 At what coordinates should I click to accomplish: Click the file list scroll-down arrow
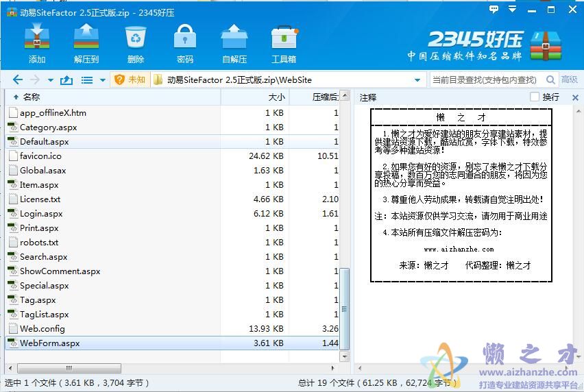tap(345, 356)
